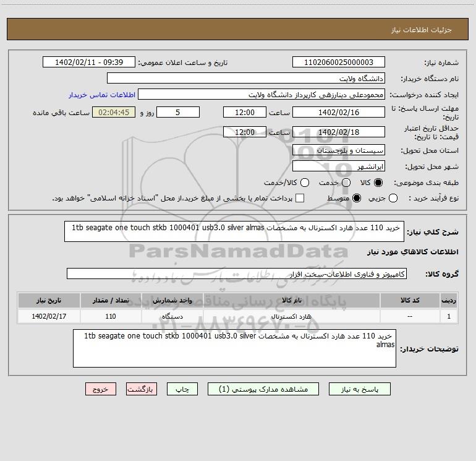
Task: Click response deadline time 12:00 field
Action: coord(245,113)
